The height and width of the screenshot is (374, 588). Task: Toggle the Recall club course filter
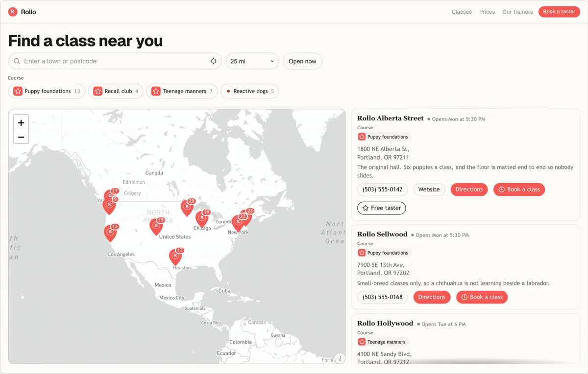(x=116, y=91)
